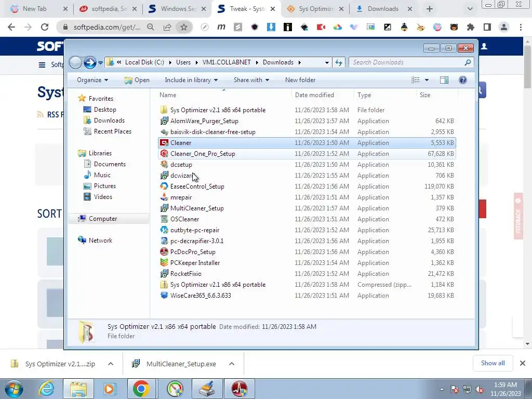Click Explorer forward navigation arrow
Image resolution: width=532 pixels, height=399 pixels.
tap(90, 62)
